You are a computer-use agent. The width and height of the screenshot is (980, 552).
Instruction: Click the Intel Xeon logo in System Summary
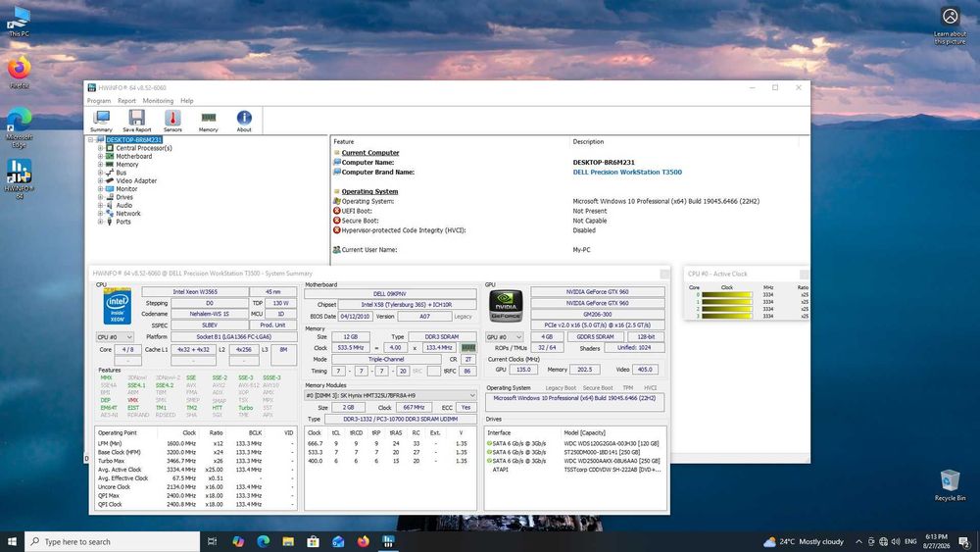click(118, 306)
